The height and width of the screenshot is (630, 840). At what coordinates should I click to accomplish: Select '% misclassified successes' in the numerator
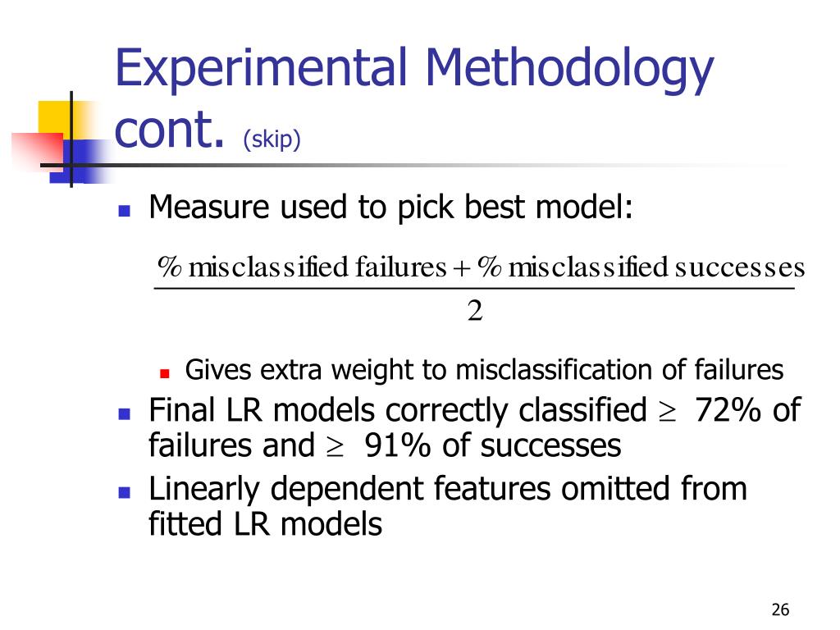[641, 267]
